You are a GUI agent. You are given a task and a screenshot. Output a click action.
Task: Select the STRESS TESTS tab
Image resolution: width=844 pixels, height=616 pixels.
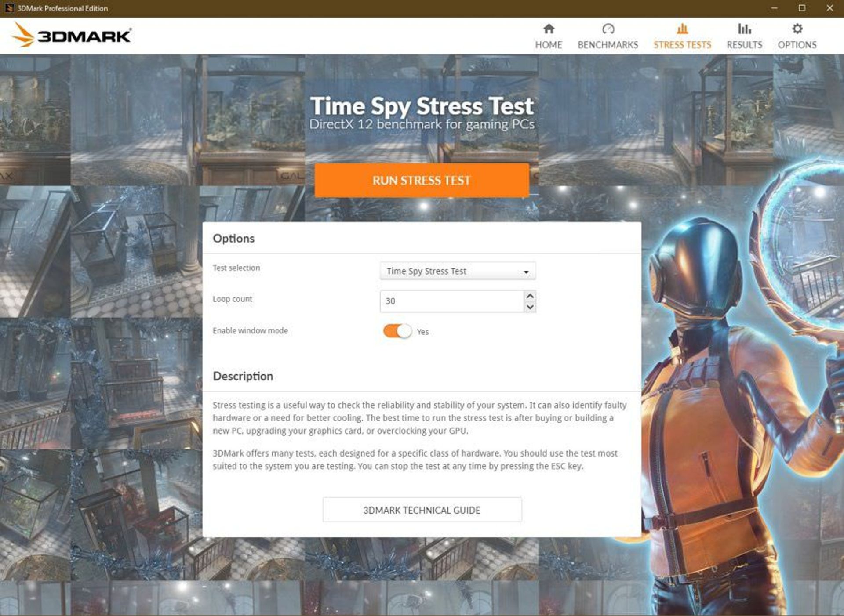[682, 36]
